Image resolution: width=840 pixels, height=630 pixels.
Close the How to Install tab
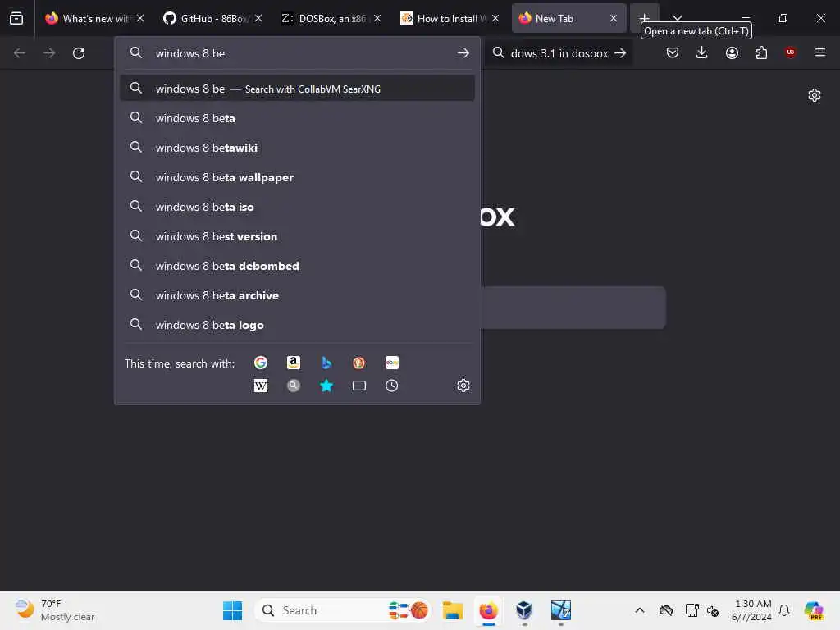tap(495, 18)
